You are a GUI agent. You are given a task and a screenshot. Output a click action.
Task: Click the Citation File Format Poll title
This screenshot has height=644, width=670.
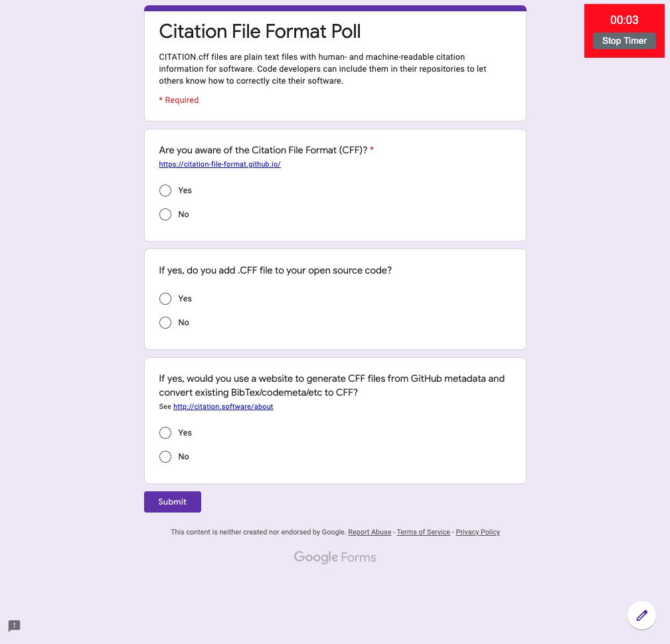[260, 31]
